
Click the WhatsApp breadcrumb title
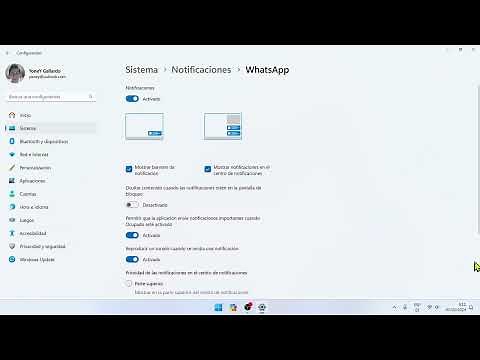[267, 70]
